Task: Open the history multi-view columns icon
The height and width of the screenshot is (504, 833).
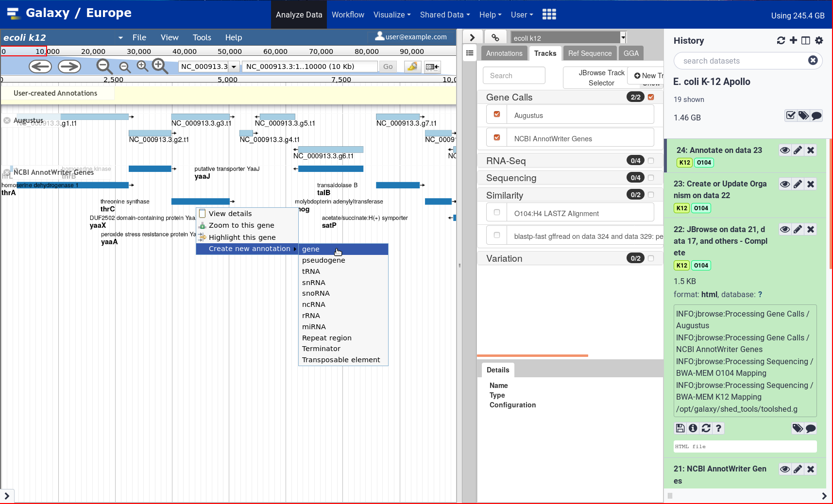Action: [x=806, y=40]
